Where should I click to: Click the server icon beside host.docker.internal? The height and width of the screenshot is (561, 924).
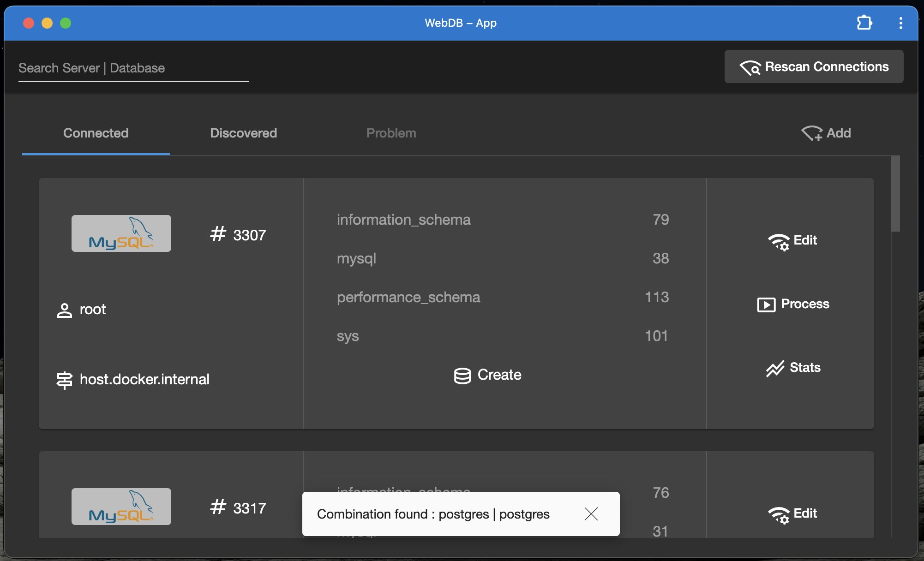[65, 380]
